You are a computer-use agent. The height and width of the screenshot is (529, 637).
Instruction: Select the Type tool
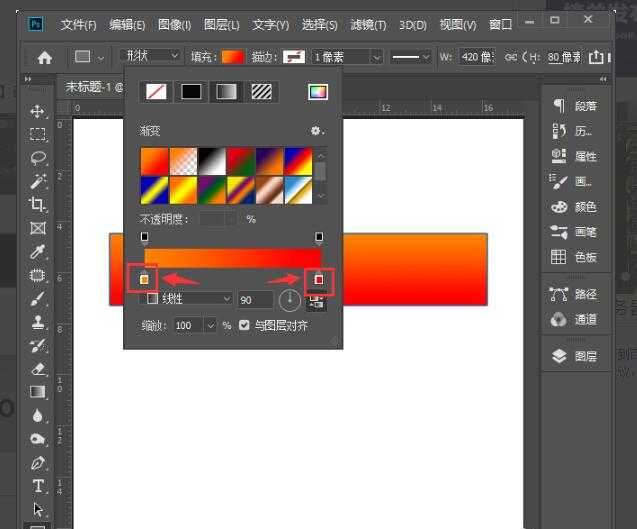(38, 486)
